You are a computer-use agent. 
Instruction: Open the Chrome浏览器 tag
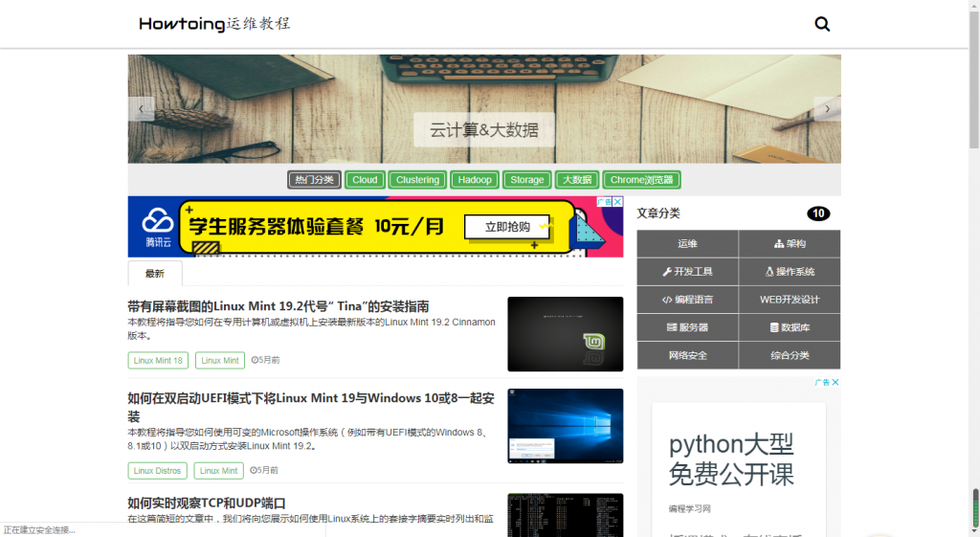(641, 179)
